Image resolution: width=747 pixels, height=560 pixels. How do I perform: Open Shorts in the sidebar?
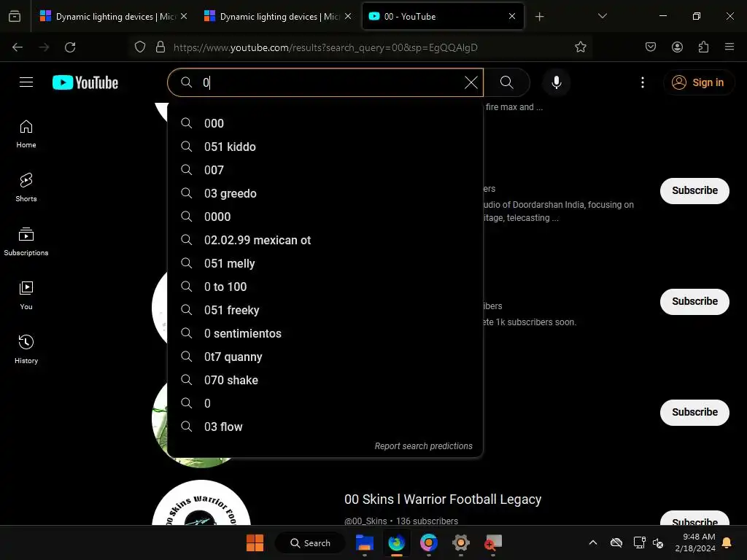coord(26,187)
